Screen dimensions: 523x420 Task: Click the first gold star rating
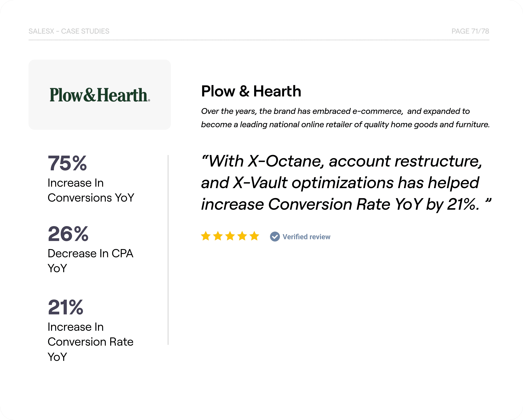pos(206,236)
